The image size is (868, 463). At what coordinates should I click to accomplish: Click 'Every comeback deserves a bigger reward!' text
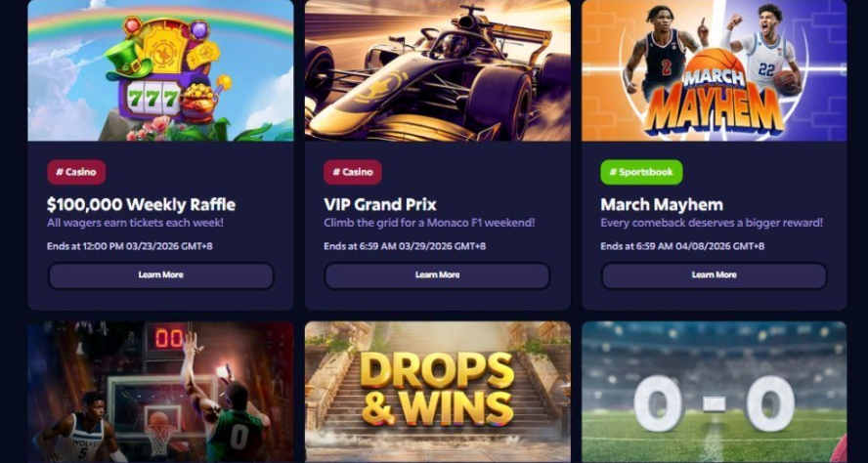pyautogui.click(x=712, y=223)
